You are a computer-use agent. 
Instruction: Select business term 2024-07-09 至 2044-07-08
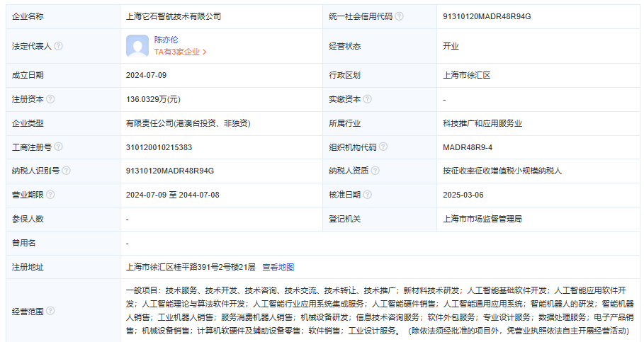pyautogui.click(x=172, y=195)
